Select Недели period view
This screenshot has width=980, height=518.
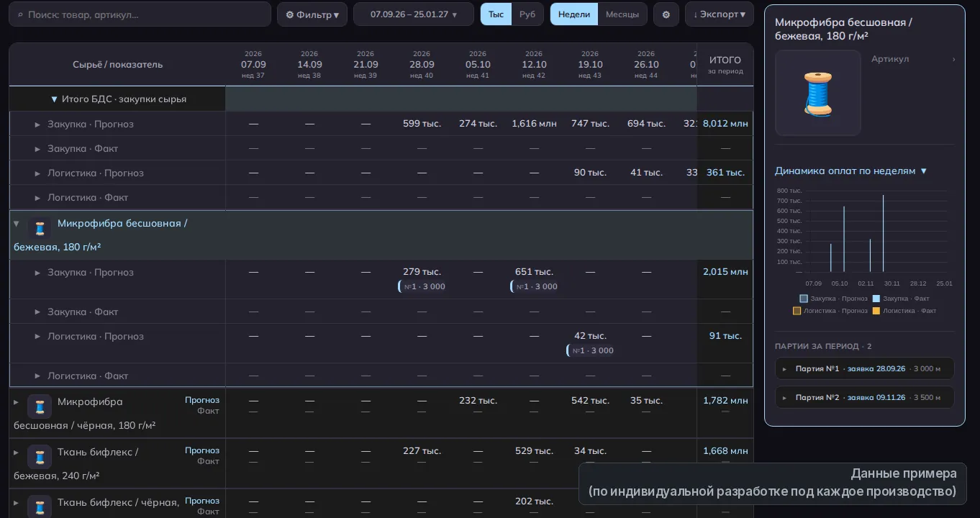tap(573, 14)
